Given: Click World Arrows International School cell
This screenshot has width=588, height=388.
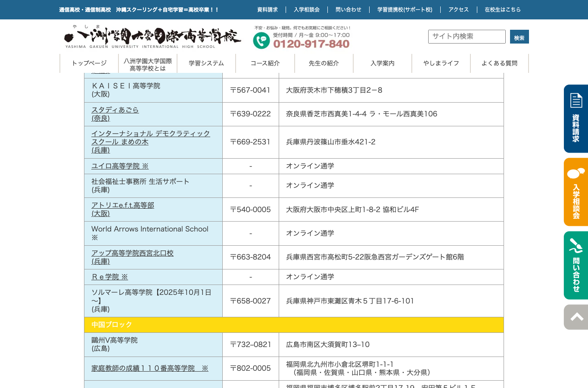Looking at the screenshot, I should (153, 233).
